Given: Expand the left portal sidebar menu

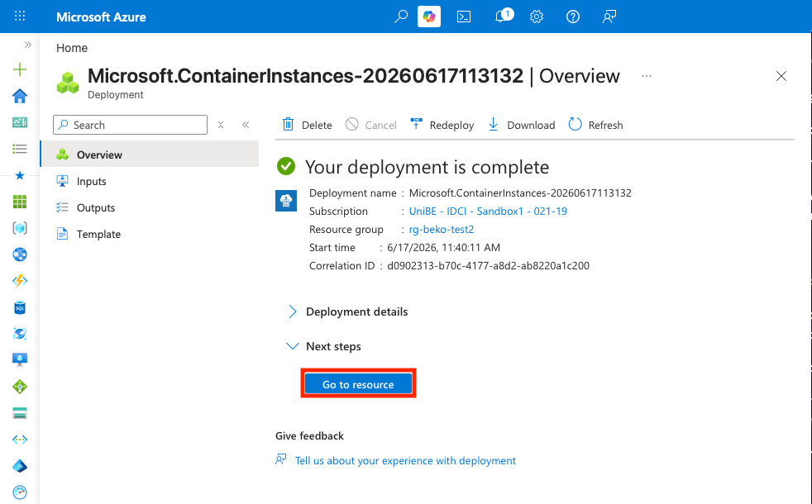Looking at the screenshot, I should click(x=28, y=45).
